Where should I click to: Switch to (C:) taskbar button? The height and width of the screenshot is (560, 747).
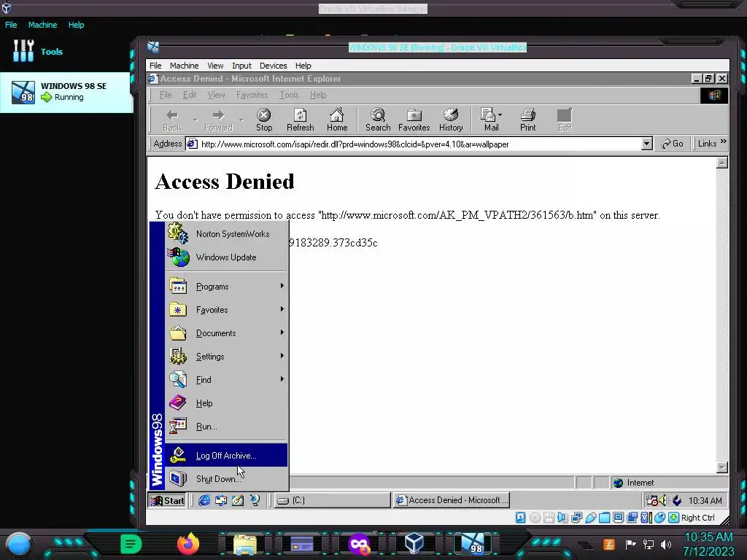coord(332,500)
